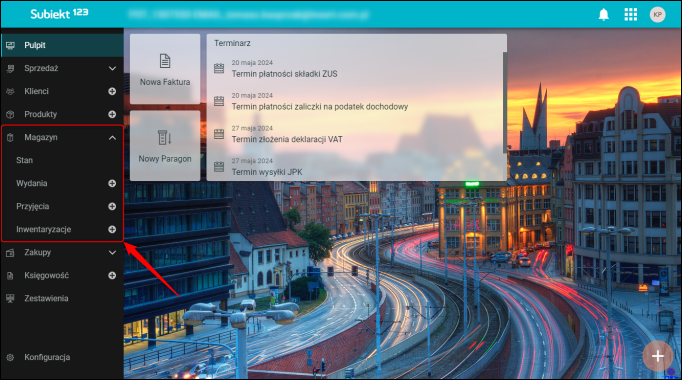Add new product via Produkty plus icon

pos(112,114)
